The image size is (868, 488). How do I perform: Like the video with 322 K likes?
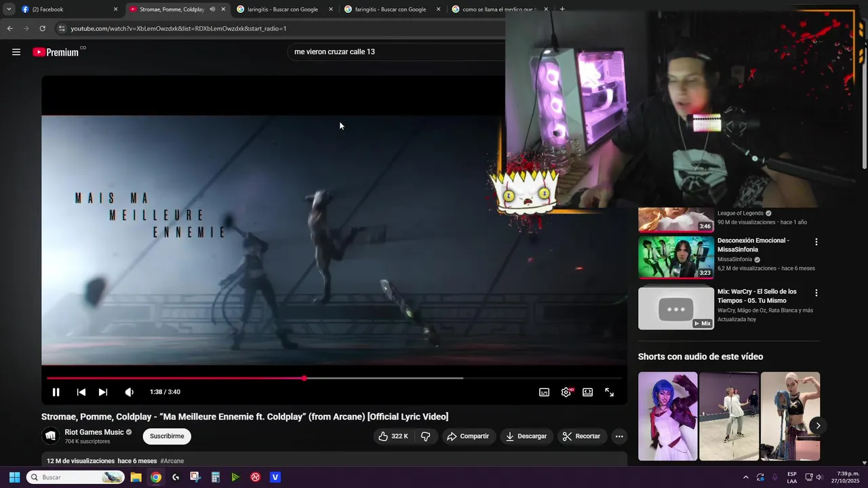[393, 436]
